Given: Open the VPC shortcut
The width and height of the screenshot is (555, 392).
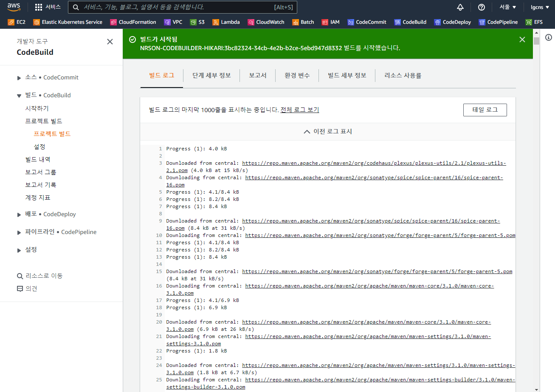Looking at the screenshot, I should [x=173, y=22].
